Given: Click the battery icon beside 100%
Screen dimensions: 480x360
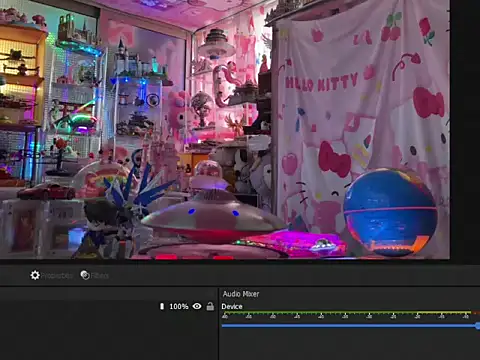Looking at the screenshot, I should 162,306.
